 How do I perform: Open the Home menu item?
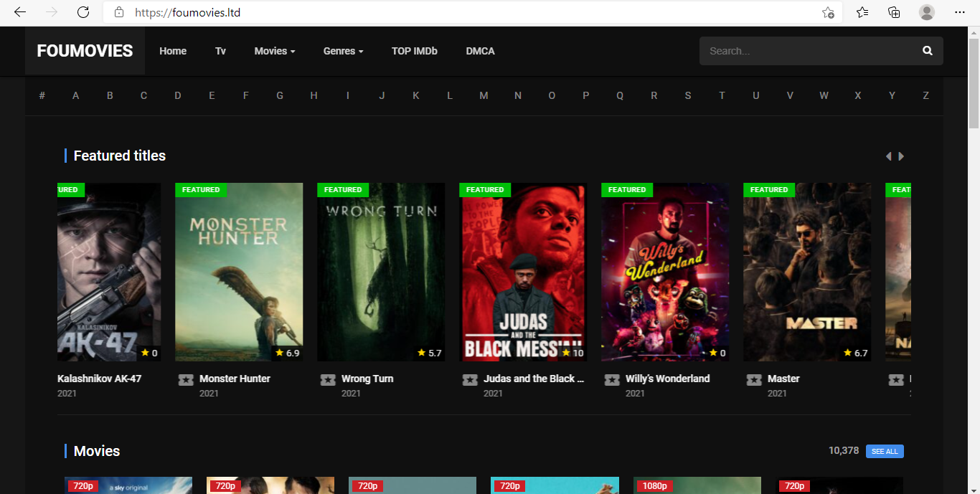tap(173, 51)
